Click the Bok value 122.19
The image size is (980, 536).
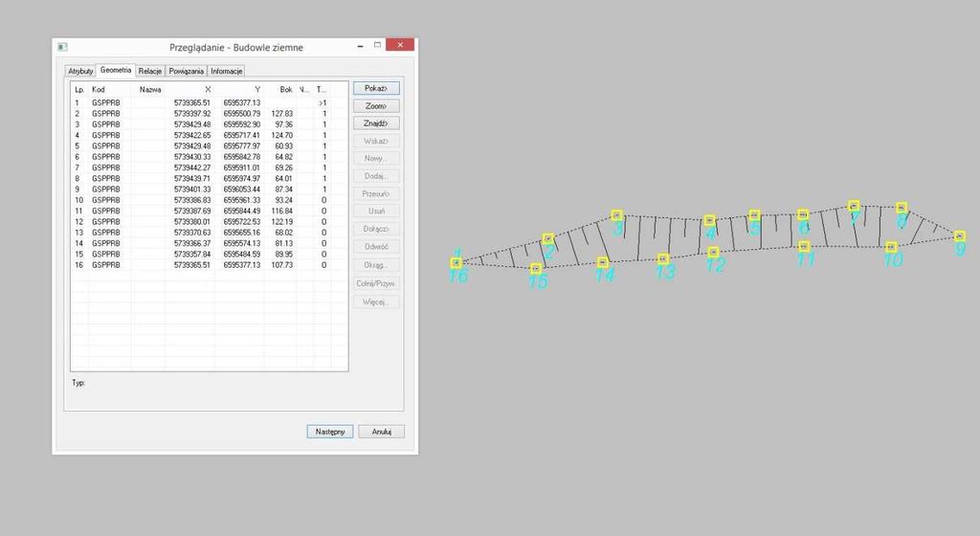(282, 222)
